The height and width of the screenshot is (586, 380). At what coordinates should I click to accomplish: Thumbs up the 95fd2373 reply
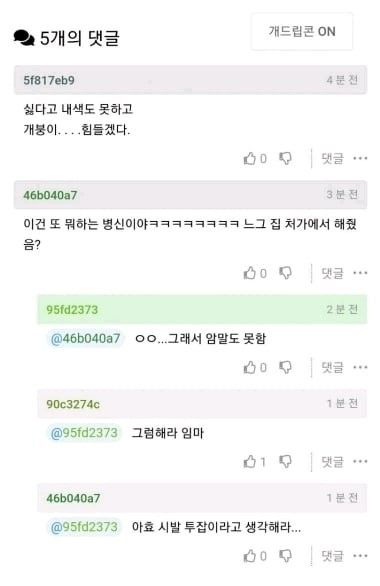tap(249, 367)
